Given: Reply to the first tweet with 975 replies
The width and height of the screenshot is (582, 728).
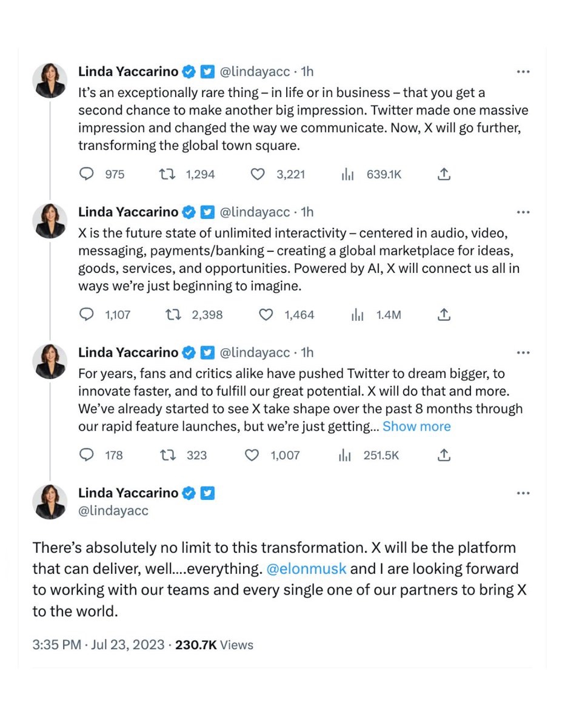Looking at the screenshot, I should tap(87, 175).
